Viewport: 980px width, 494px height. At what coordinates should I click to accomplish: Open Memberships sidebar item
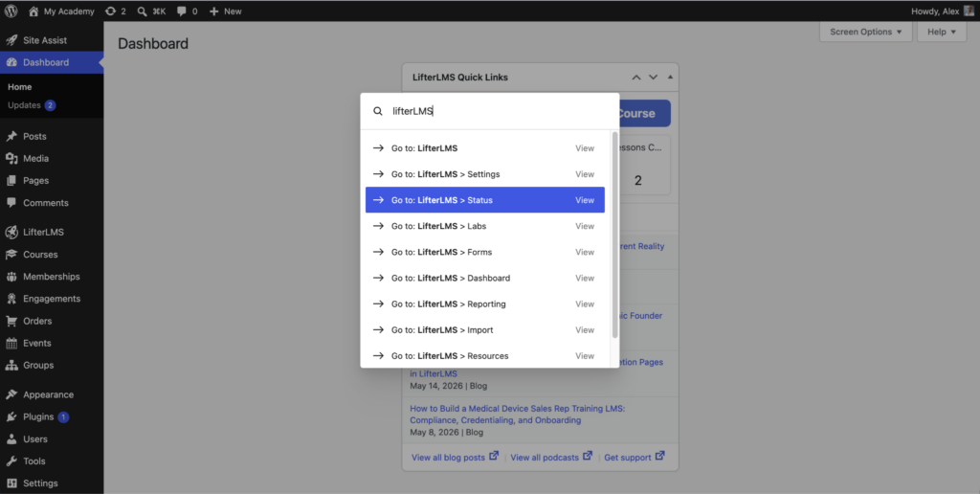[52, 277]
